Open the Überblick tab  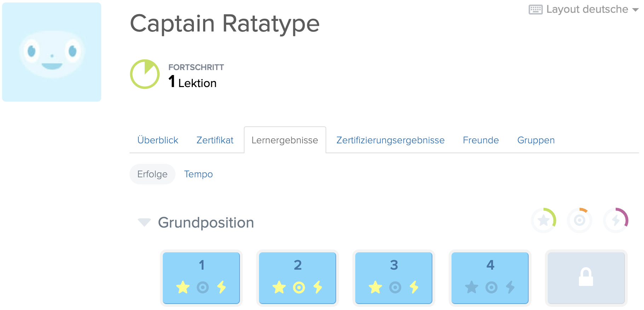(x=158, y=140)
